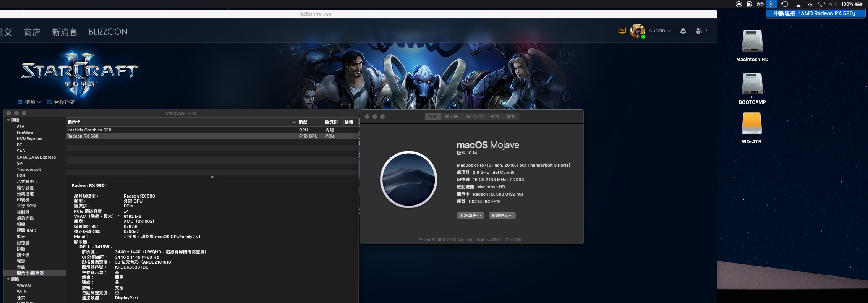Switch to 儲存空間 tab
The width and height of the screenshot is (868, 303).
tap(474, 117)
